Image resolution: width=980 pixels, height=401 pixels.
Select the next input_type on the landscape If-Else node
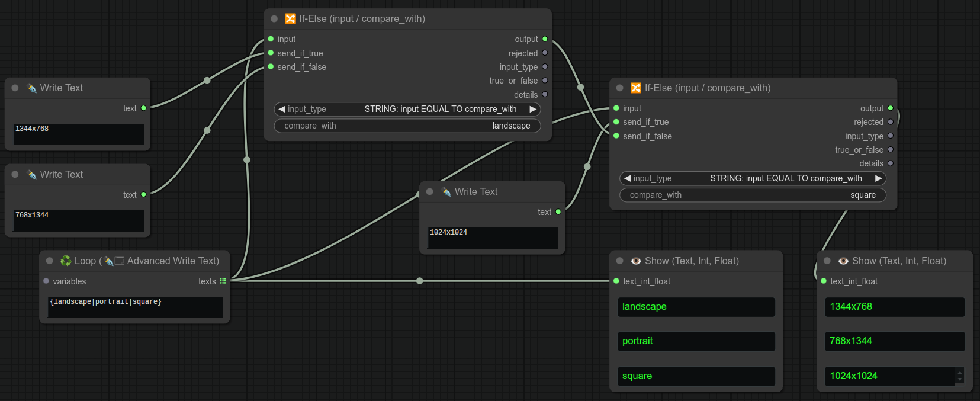[x=532, y=109]
